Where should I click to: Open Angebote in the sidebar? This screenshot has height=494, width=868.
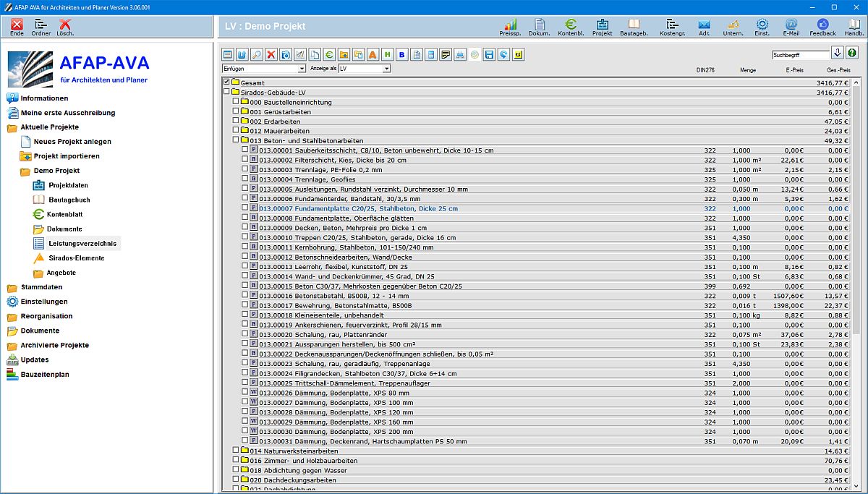(x=55, y=273)
